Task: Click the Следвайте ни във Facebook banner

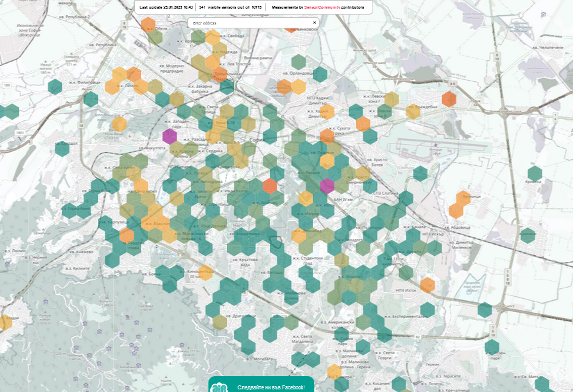Action: click(271, 387)
